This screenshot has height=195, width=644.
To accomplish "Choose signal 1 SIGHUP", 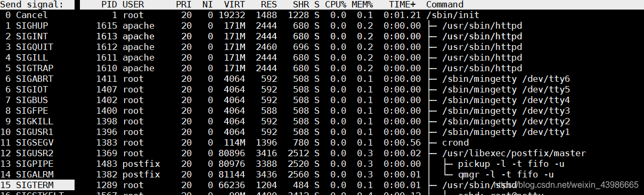I will tap(37, 26).
